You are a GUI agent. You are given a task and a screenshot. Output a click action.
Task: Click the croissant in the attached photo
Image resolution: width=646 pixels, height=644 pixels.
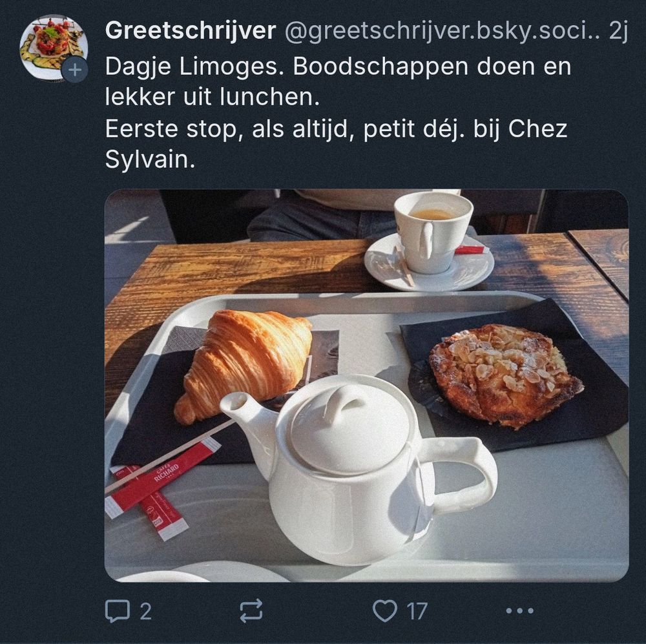coord(244,364)
